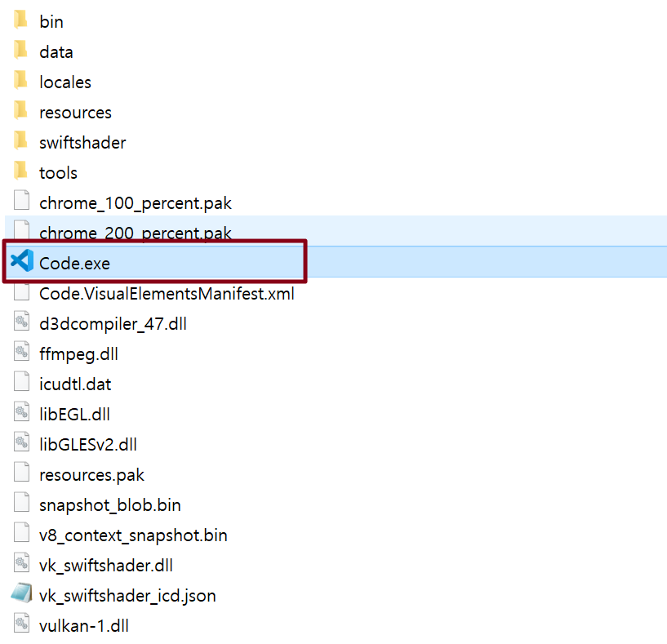Select the 'locales' folder name
The height and width of the screenshot is (644, 667).
(65, 82)
